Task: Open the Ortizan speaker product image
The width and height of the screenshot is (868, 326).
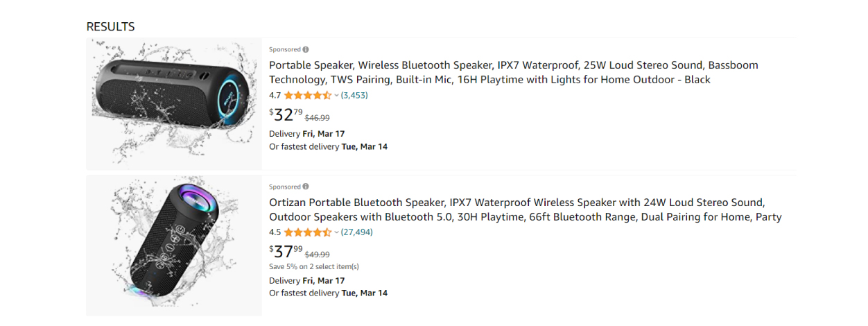Action: [x=173, y=246]
